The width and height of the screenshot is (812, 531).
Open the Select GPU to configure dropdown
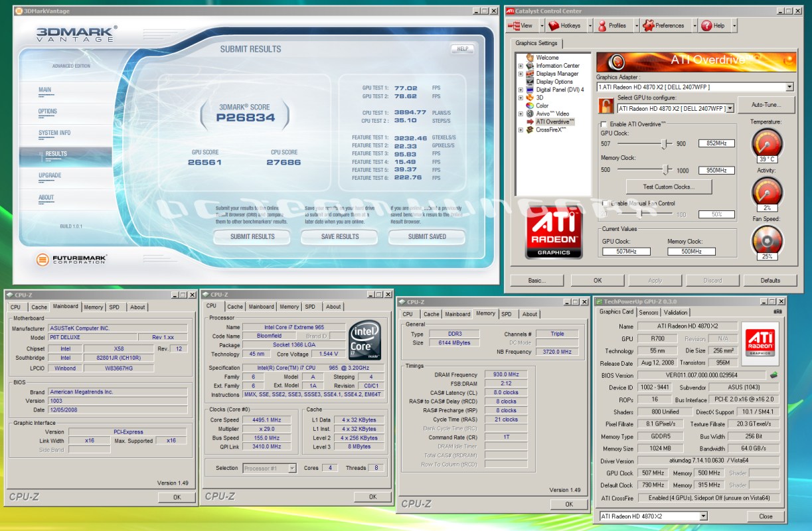click(x=730, y=108)
